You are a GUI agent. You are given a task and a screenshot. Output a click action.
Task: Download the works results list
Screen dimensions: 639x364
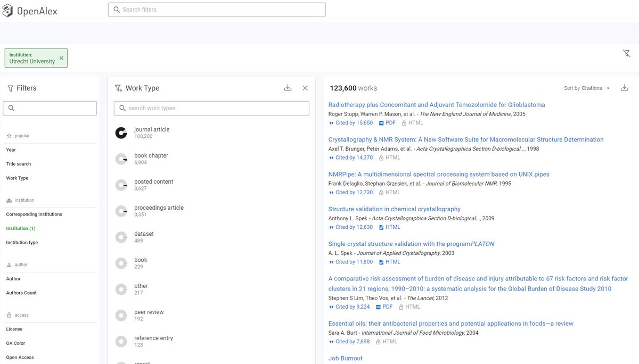tap(625, 88)
